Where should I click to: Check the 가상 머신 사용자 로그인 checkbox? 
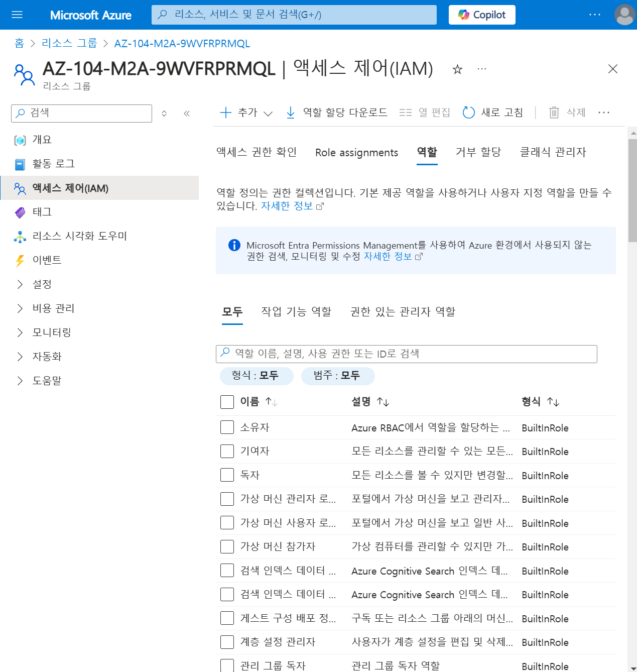point(227,523)
